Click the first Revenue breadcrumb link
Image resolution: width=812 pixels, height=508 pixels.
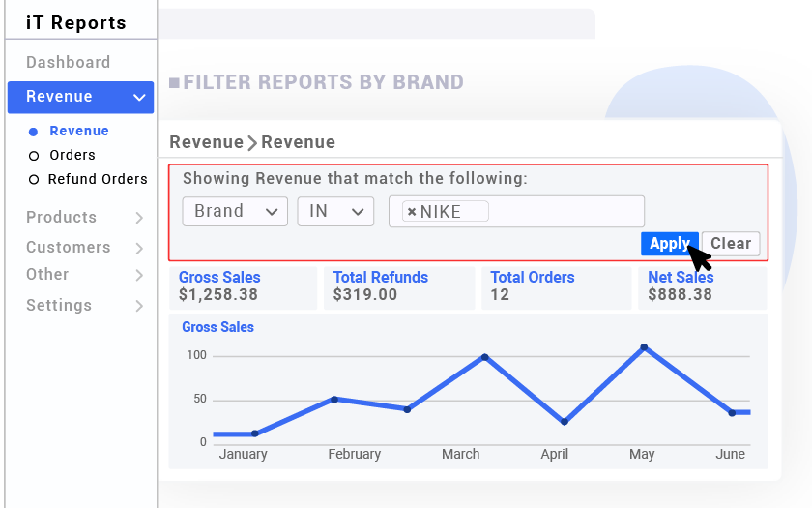206,143
